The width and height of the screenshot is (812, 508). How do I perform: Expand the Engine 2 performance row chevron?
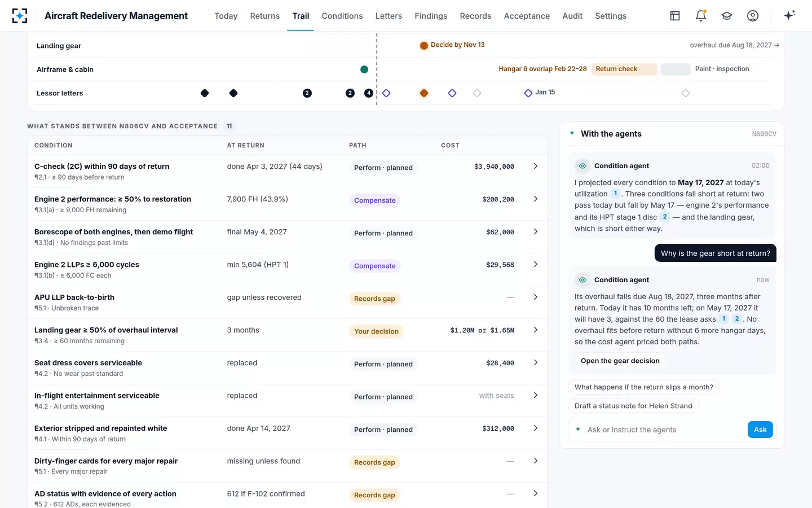[536, 199]
